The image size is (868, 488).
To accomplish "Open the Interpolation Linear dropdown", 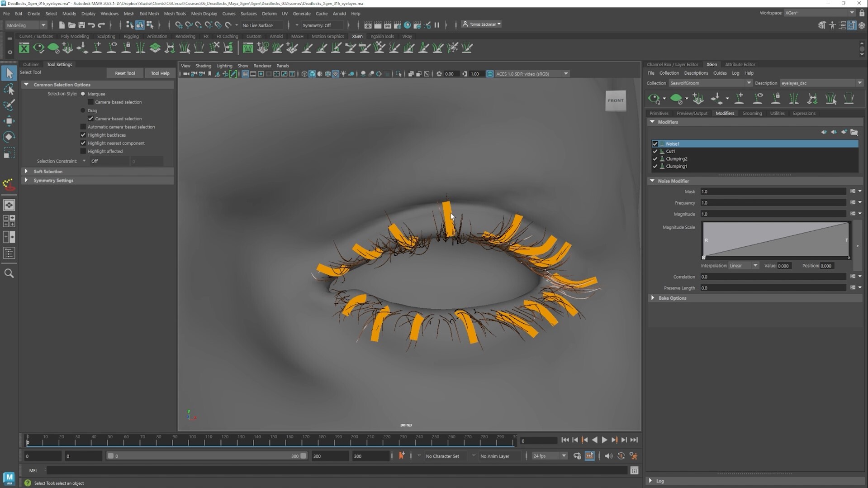I will click(743, 266).
